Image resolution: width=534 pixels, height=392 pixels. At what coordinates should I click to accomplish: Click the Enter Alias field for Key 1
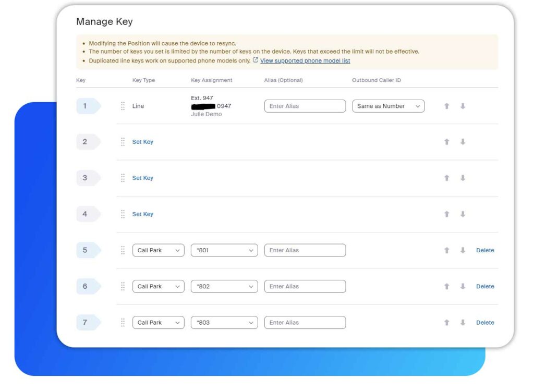coord(305,106)
